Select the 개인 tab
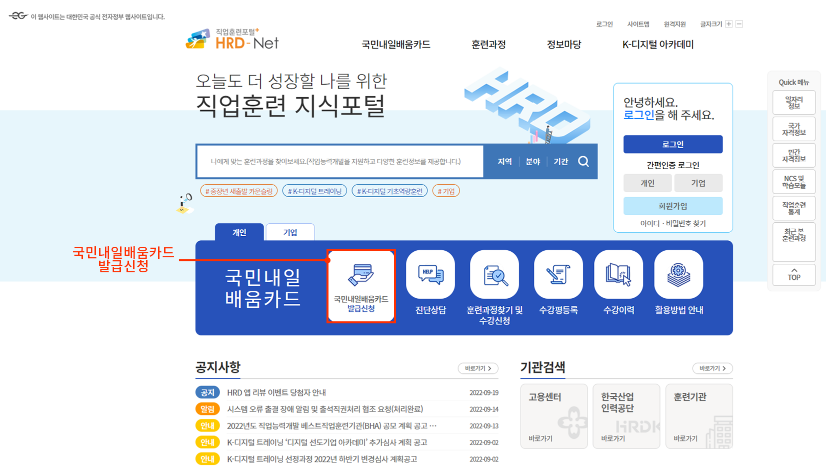 239,232
